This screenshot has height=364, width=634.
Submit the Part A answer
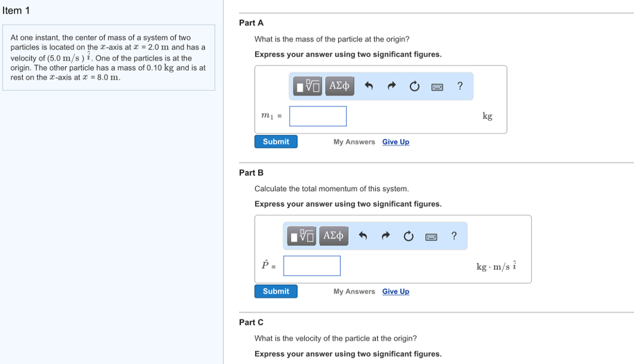point(276,142)
